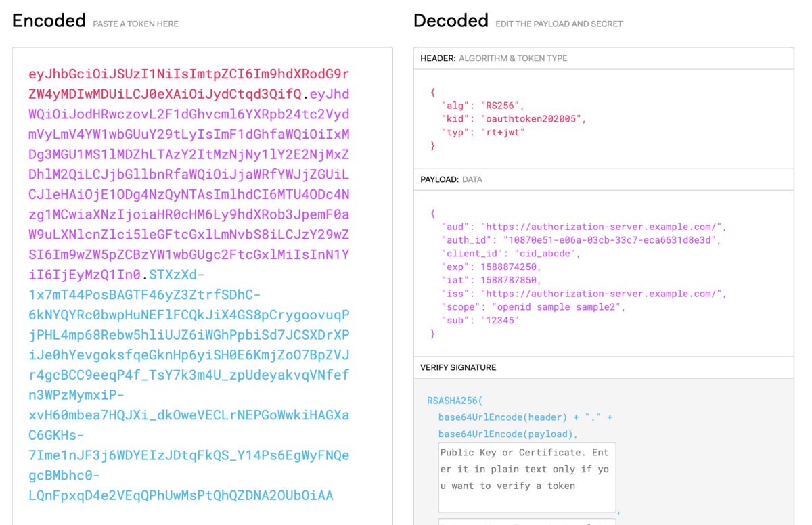Click the "aud" value line in payload

coord(584,227)
